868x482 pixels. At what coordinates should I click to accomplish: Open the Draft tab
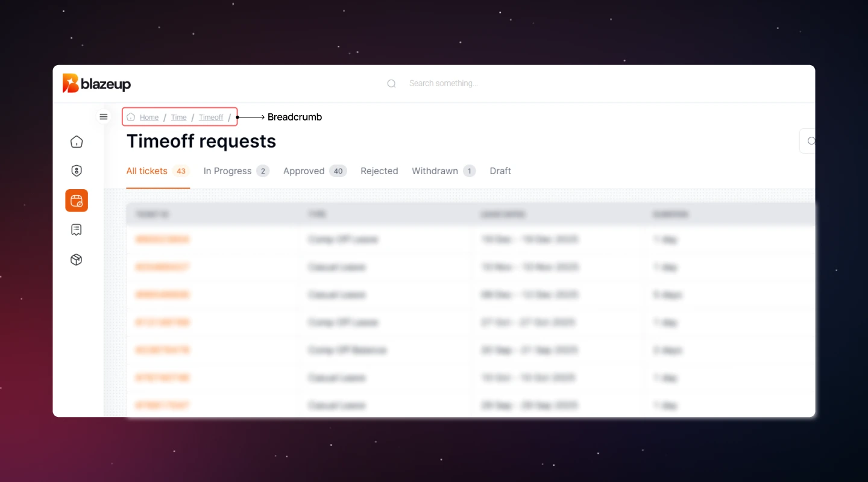coord(500,171)
